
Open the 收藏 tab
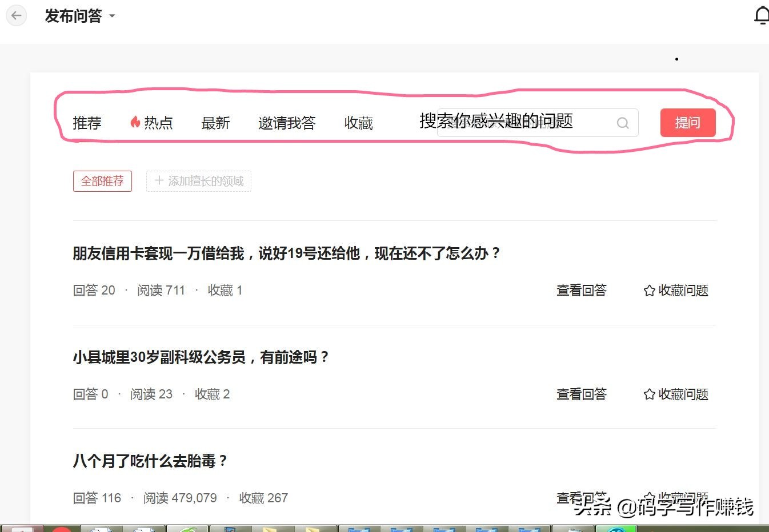click(358, 123)
